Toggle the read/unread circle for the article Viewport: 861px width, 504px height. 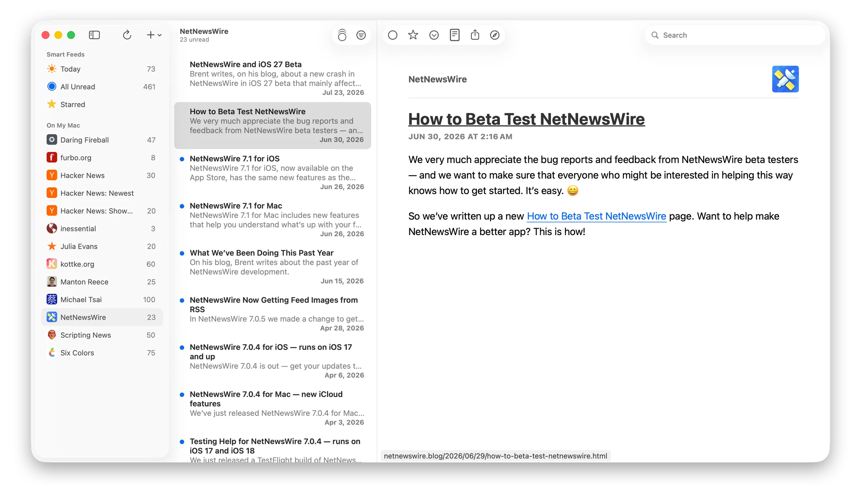coord(393,35)
